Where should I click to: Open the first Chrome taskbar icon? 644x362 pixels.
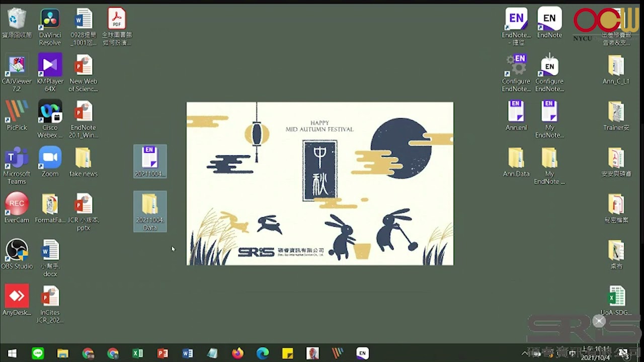pyautogui.click(x=88, y=353)
